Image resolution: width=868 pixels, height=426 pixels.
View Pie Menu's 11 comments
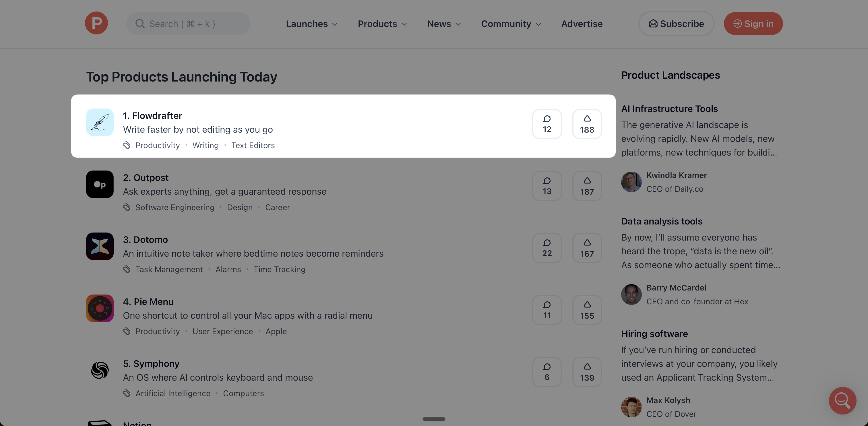click(547, 310)
